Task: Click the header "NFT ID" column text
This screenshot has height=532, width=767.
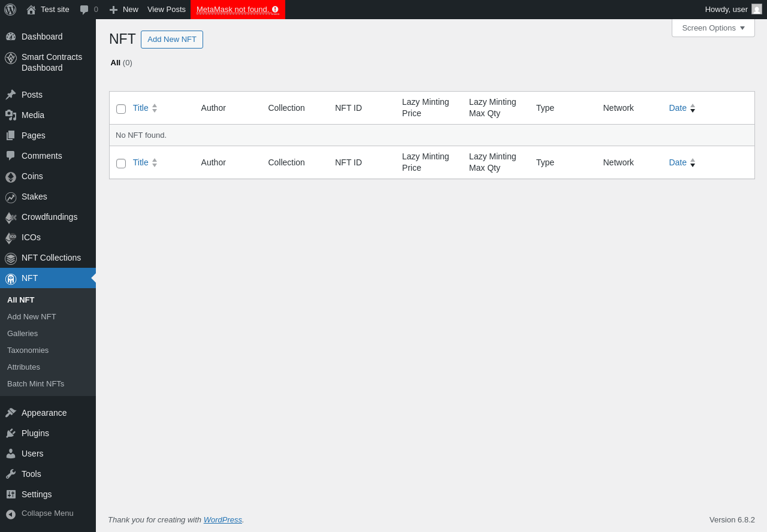Action: [348, 108]
